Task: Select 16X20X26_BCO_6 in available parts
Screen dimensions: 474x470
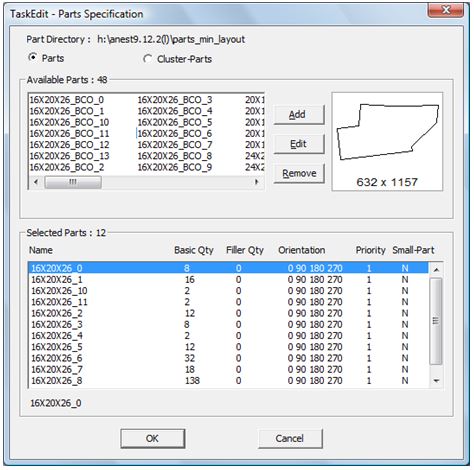Action: click(175, 134)
